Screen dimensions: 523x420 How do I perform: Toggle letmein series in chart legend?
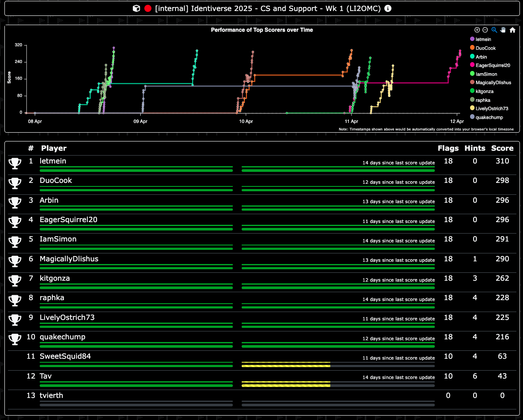point(484,40)
